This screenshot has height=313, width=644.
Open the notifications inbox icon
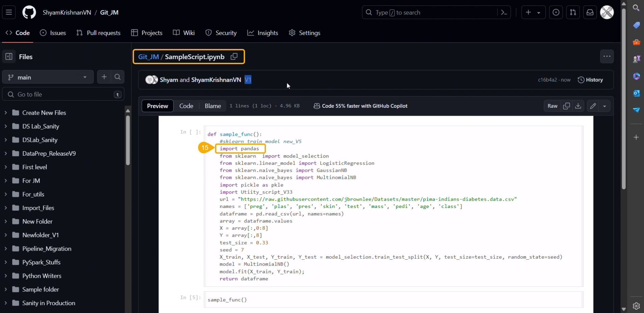tap(590, 12)
